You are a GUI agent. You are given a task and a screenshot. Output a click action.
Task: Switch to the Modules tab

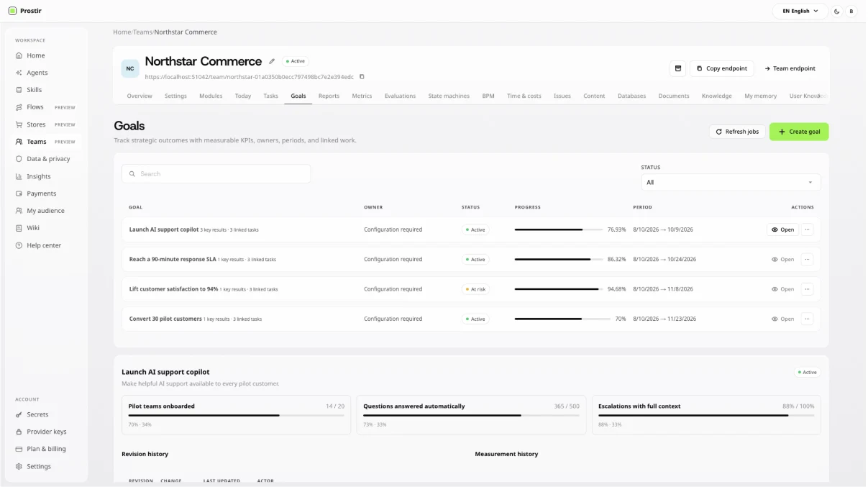(211, 96)
